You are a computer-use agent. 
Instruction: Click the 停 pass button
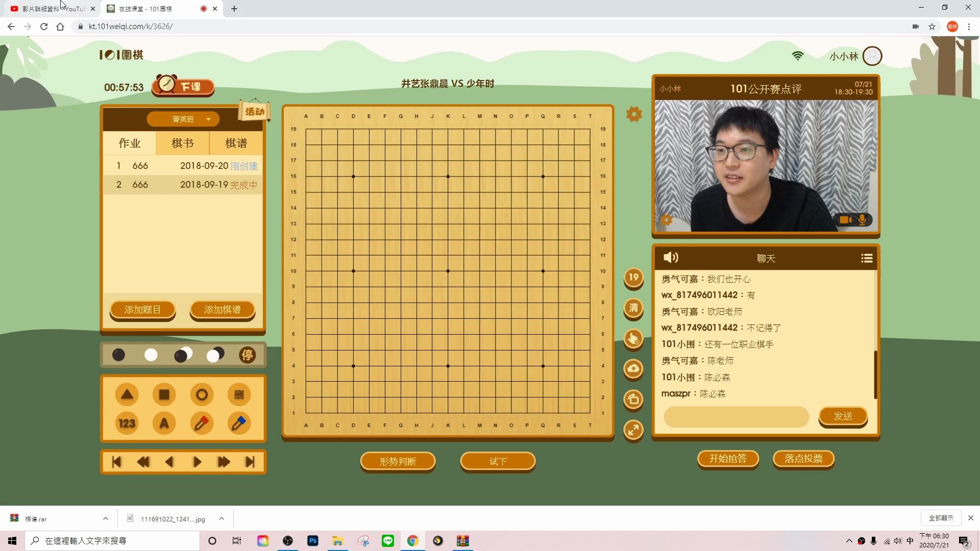click(248, 355)
